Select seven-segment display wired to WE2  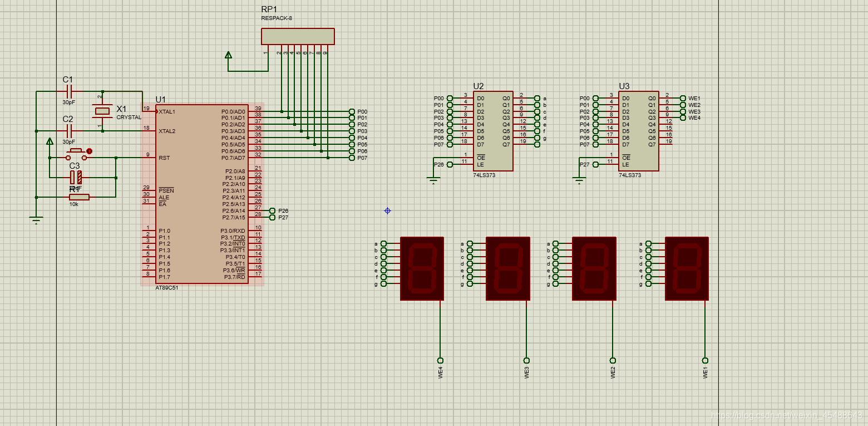pyautogui.click(x=594, y=268)
